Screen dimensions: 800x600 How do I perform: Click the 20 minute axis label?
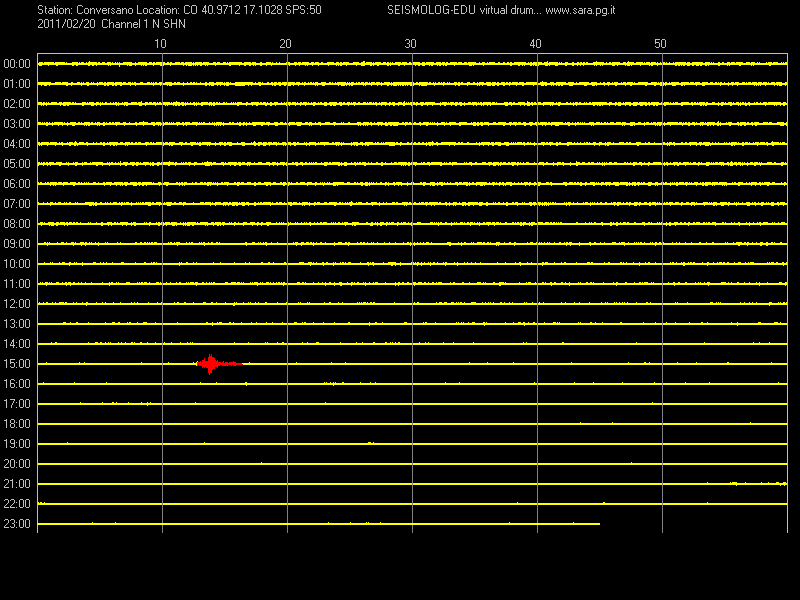click(x=285, y=44)
